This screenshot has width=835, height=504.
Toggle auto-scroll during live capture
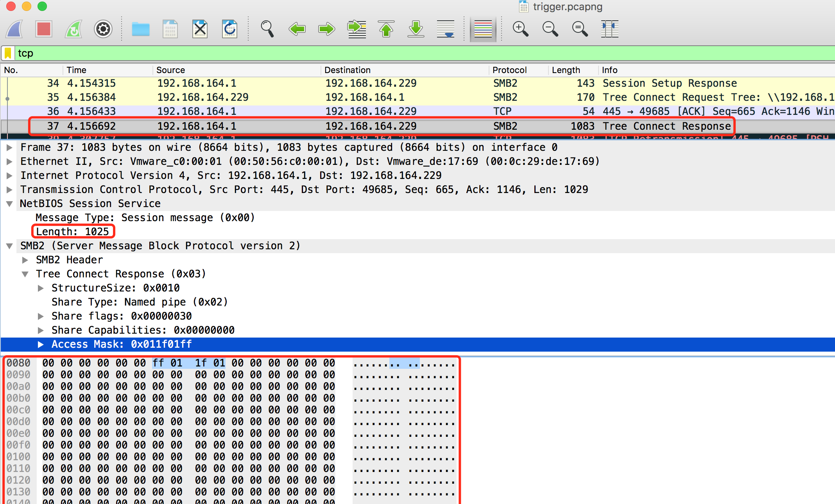[x=446, y=29]
